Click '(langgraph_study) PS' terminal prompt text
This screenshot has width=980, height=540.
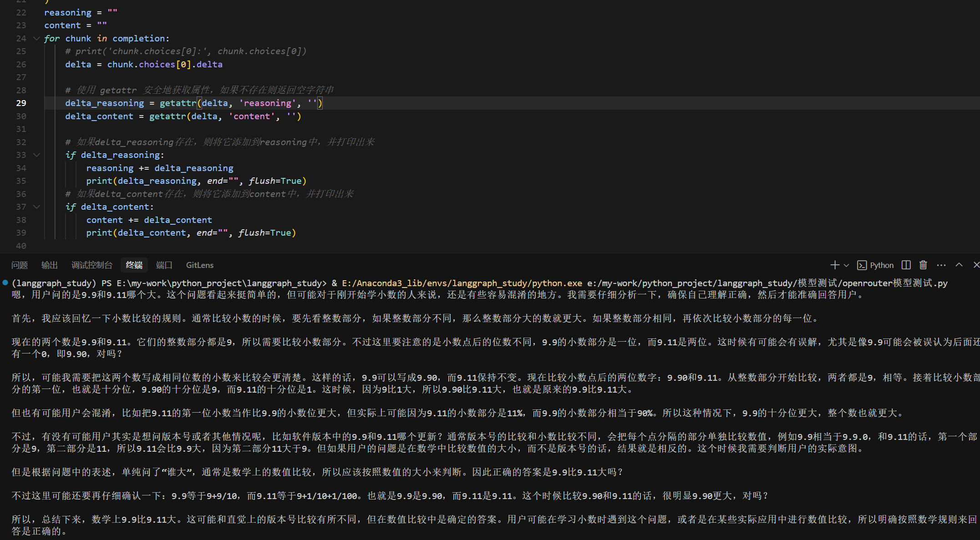(61, 283)
